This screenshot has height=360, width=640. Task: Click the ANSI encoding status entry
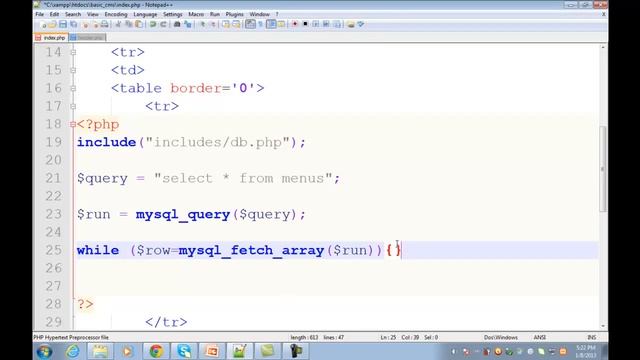tap(540, 338)
